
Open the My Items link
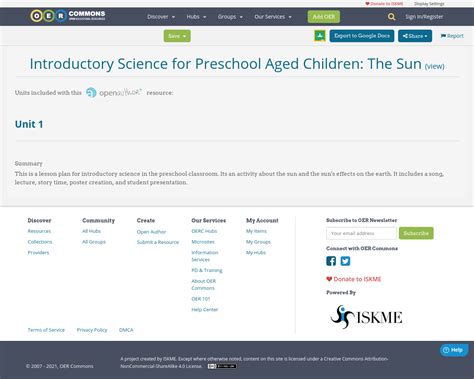point(256,231)
